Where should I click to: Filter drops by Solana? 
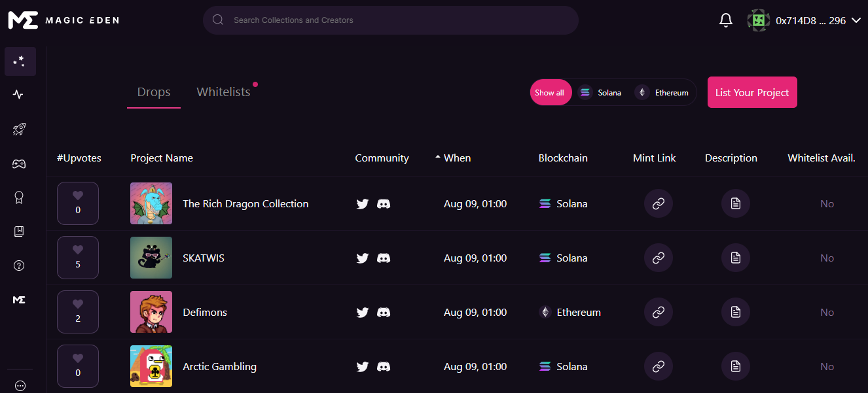coord(600,93)
